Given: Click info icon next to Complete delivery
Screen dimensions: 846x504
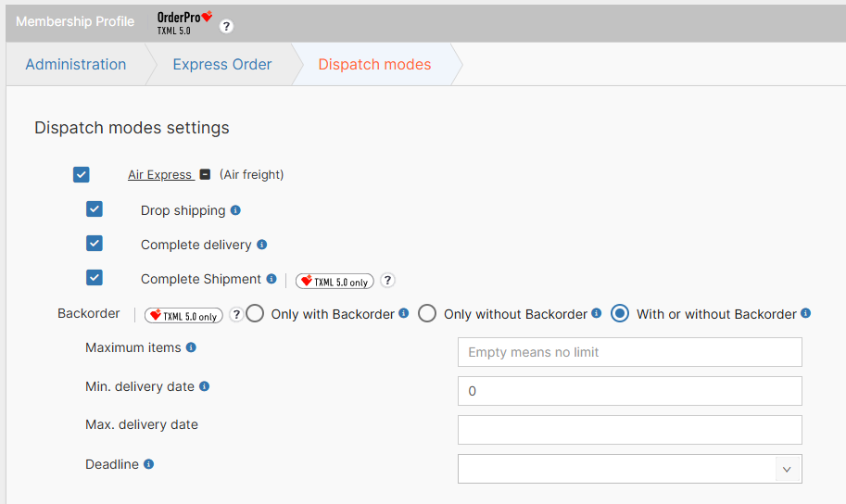Looking at the screenshot, I should (x=261, y=245).
